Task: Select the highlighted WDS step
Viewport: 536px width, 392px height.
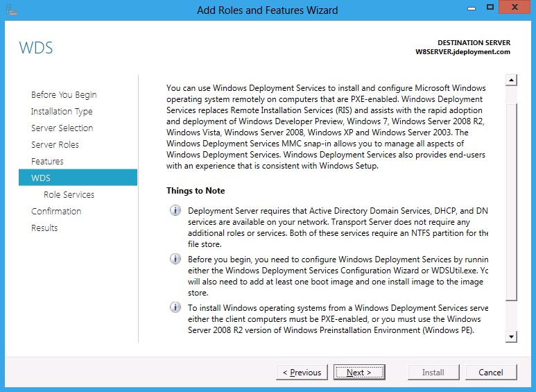Action: coord(41,178)
